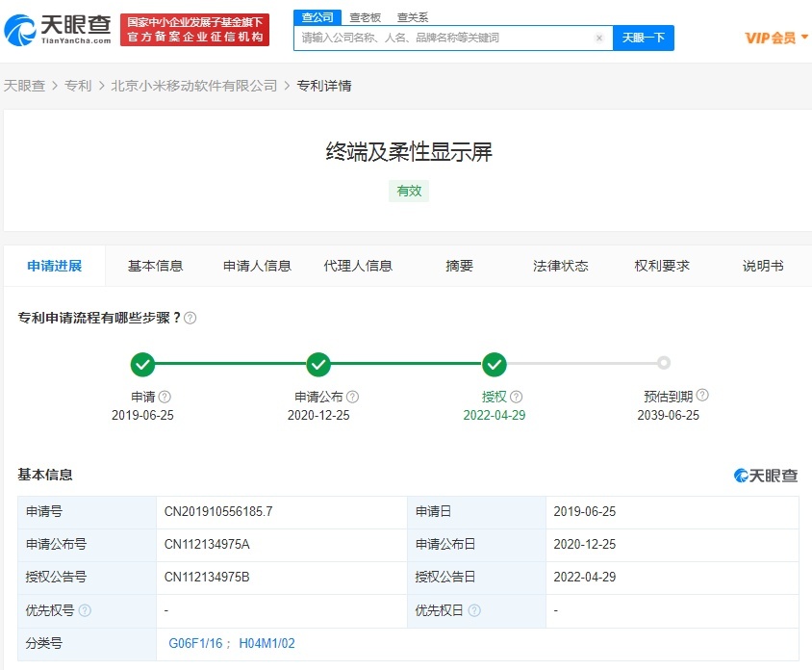This screenshot has width=812, height=670.
Task: Click the 有效 status badge
Action: coord(409,191)
